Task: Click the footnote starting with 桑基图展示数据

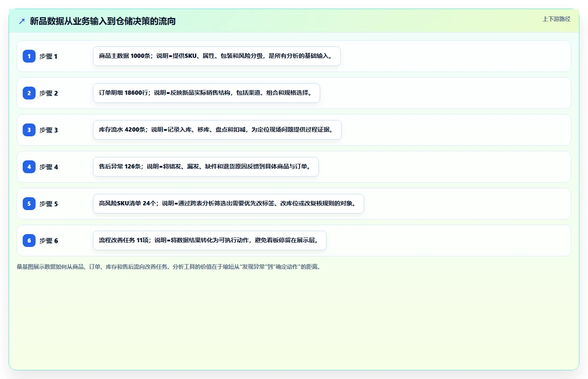Action: pyautogui.click(x=168, y=267)
